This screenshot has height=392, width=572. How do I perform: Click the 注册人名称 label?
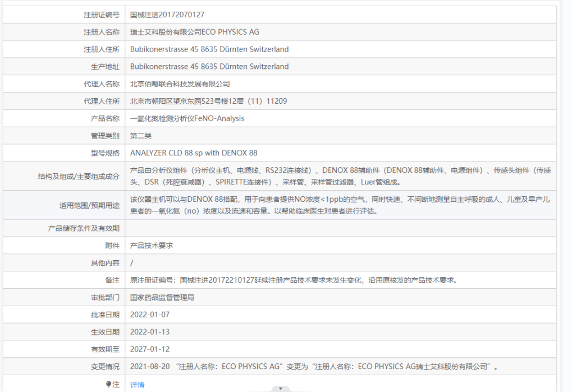point(102,32)
